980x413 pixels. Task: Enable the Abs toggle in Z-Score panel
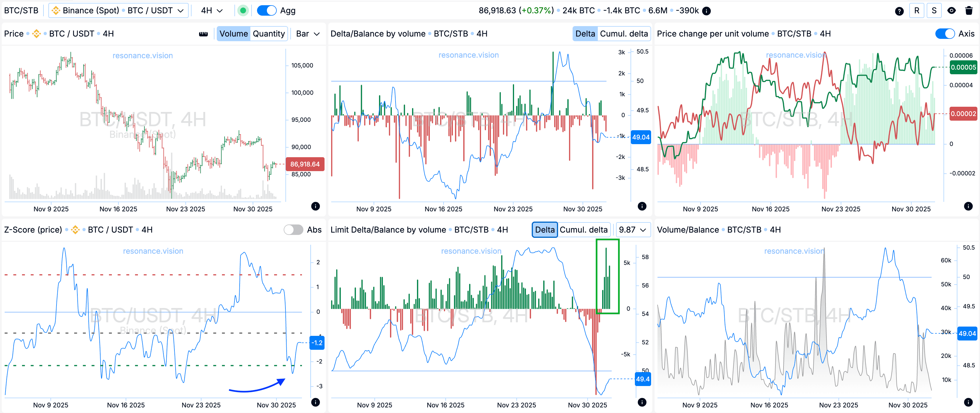[x=293, y=230]
